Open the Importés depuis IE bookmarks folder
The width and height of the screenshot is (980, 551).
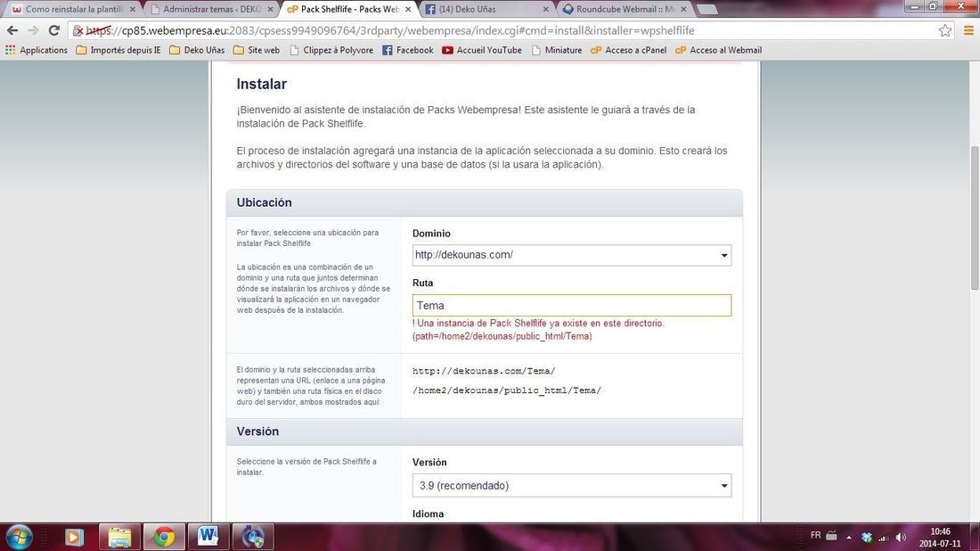pyautogui.click(x=118, y=50)
